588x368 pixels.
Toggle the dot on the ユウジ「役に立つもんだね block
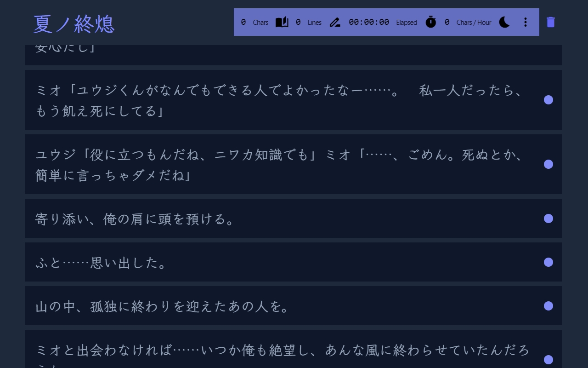548,164
